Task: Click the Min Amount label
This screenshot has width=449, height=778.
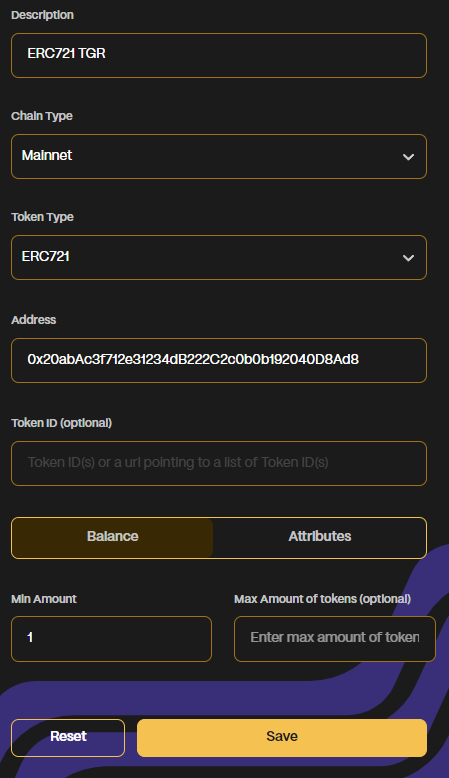Action: [44, 599]
